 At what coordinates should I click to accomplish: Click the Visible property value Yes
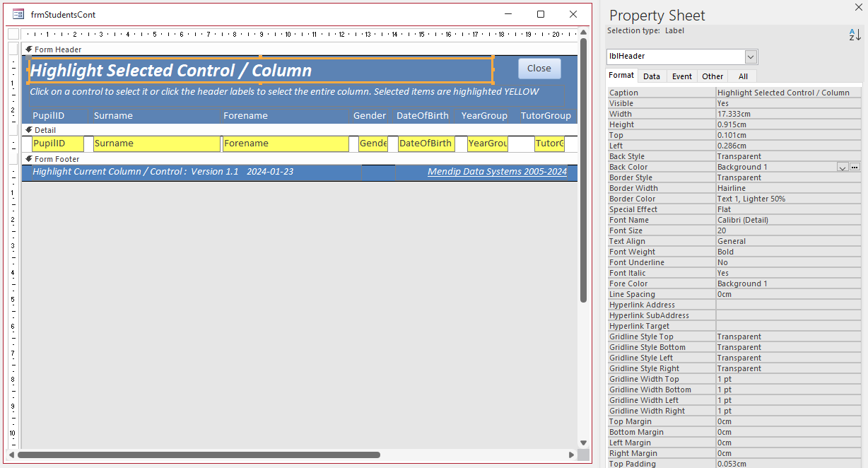[788, 103]
